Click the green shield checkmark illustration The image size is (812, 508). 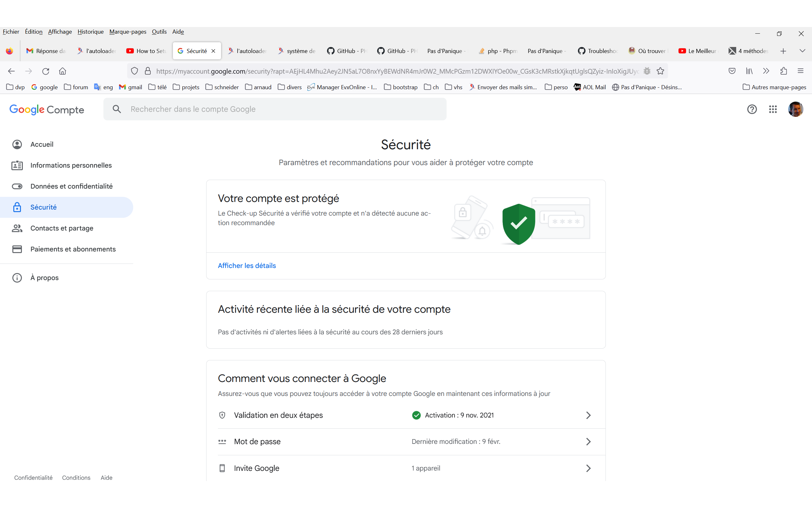point(519,224)
